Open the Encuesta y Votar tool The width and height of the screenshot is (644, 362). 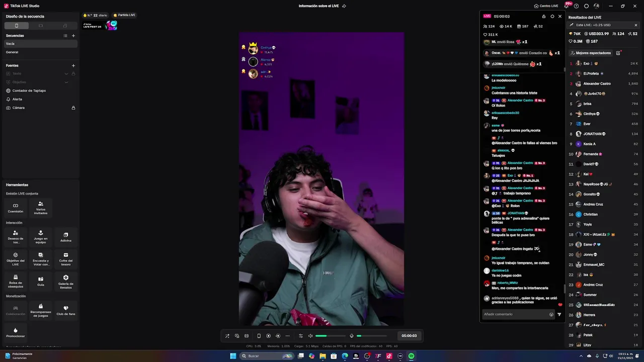[41, 259]
